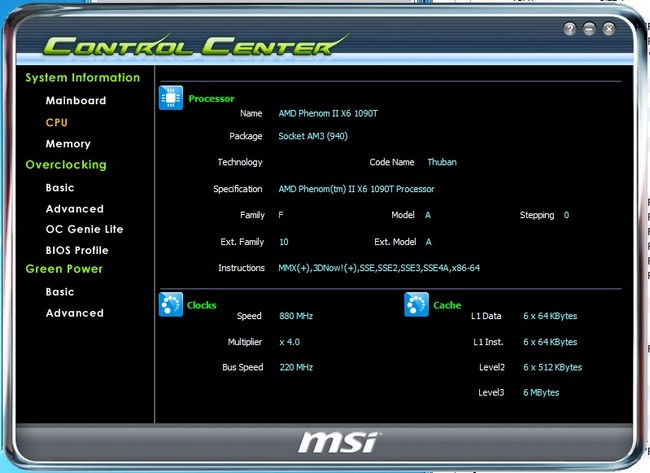Open the BIOS Profile page

pyautogui.click(x=77, y=250)
